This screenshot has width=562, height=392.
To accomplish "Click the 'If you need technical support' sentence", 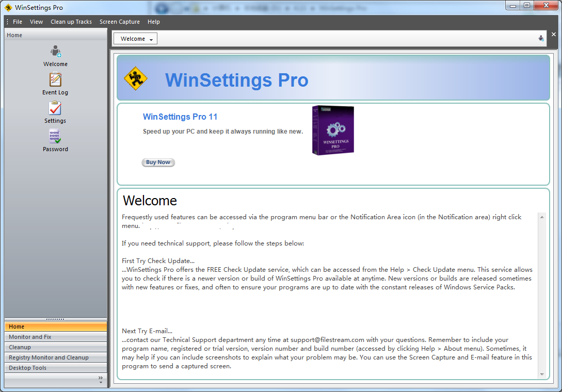I will 213,243.
